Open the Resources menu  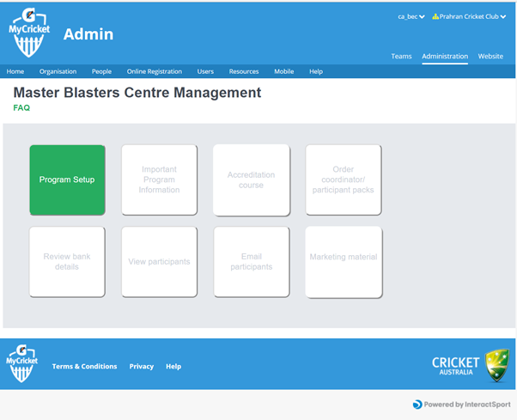tap(244, 71)
